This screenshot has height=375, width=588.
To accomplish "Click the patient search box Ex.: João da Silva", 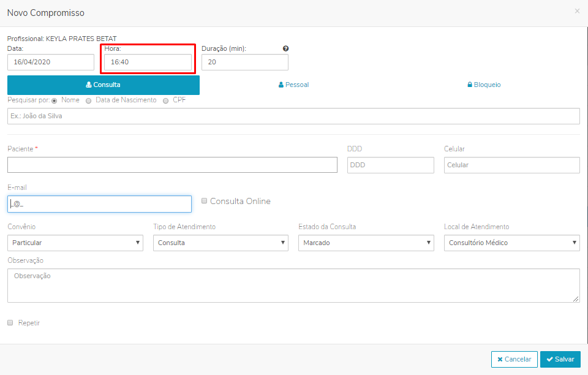I will 293,116.
